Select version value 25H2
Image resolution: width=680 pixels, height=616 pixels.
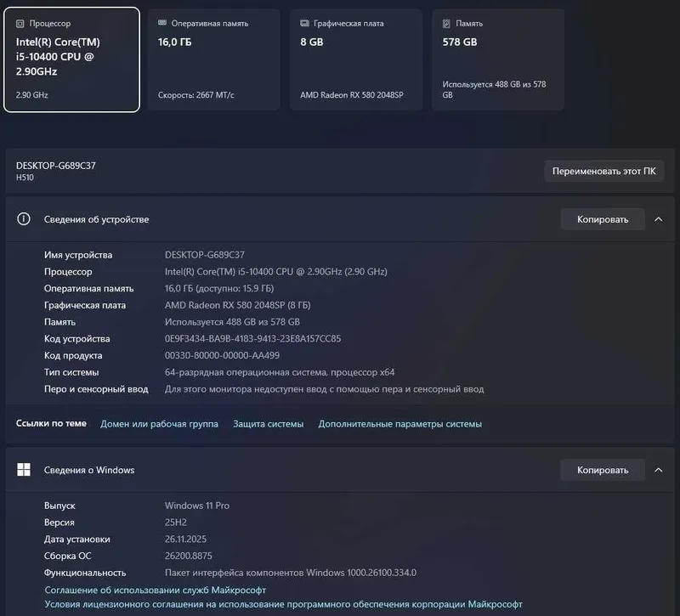click(x=176, y=523)
